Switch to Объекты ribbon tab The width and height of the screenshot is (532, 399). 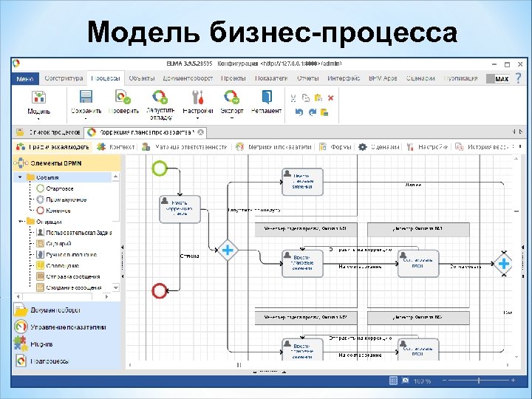tap(141, 78)
